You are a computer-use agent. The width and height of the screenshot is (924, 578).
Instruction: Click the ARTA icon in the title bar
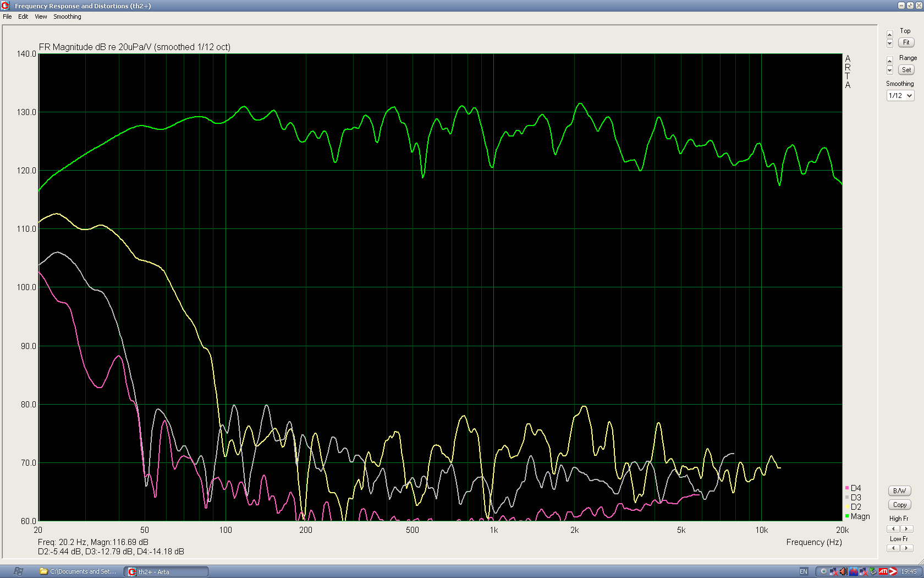6,6
